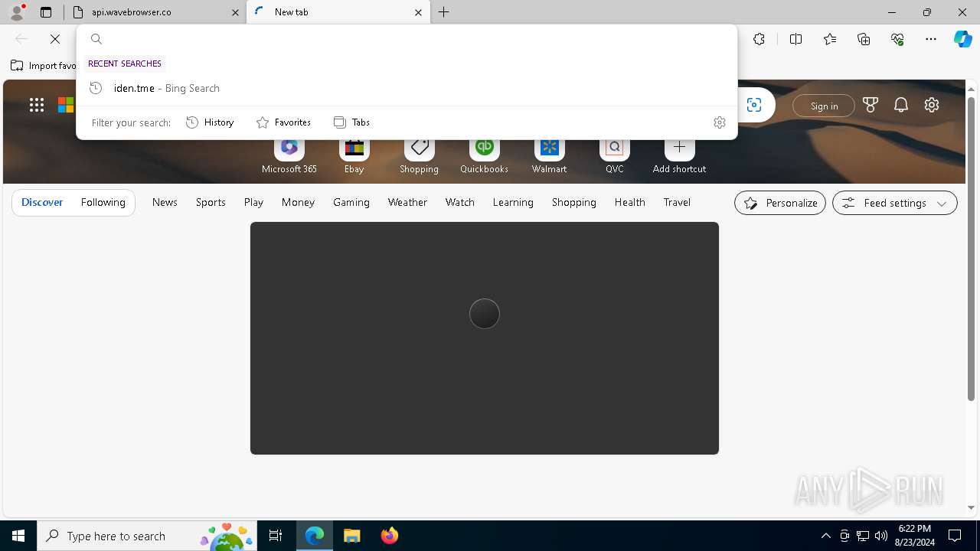Stop loading the page
The width and height of the screenshot is (980, 551).
(x=55, y=39)
